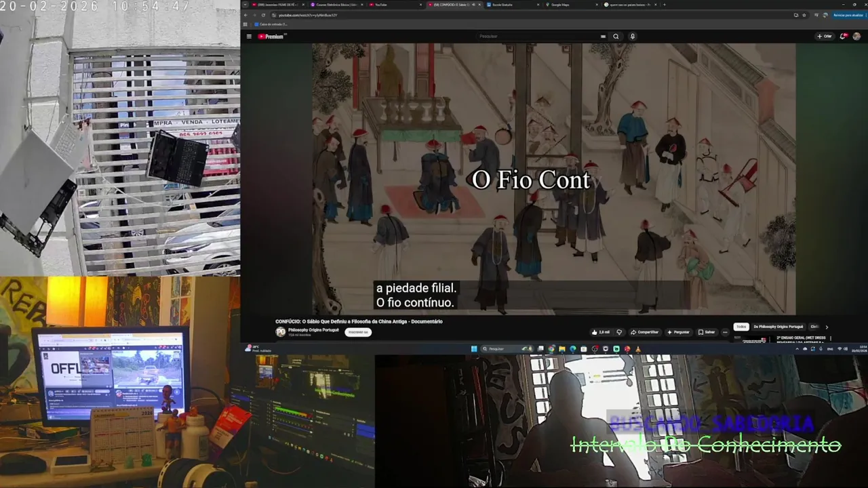Click the 'Reiniciar para atualizar' Chrome button
Image resolution: width=868 pixels, height=488 pixels.
[x=848, y=15]
